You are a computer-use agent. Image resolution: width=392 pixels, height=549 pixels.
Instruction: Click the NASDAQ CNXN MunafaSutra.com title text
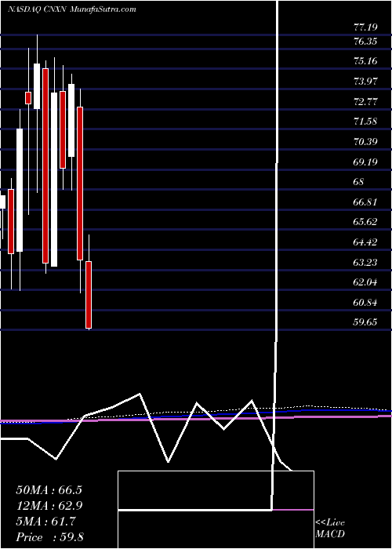point(72,9)
